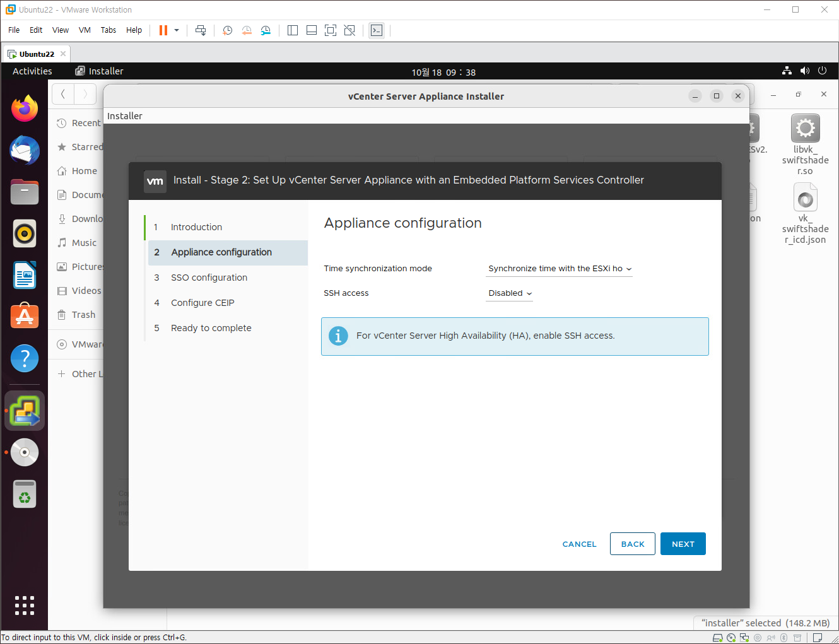Click the disc icon in the dock
The image size is (839, 644).
25,452
